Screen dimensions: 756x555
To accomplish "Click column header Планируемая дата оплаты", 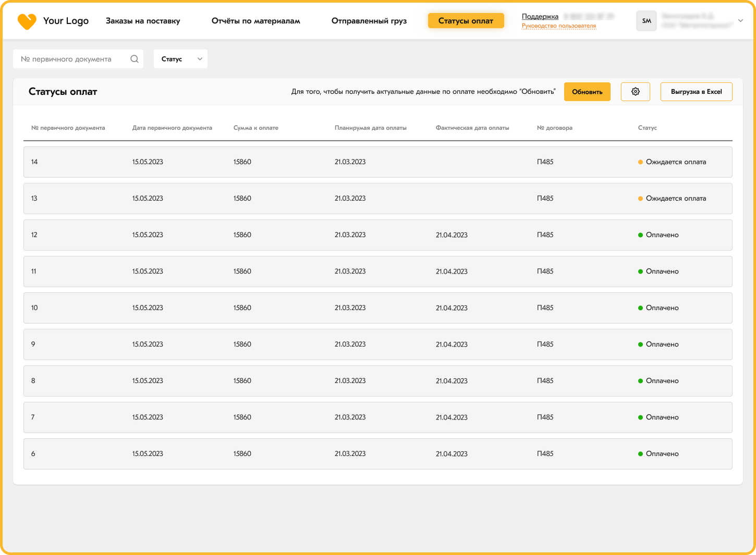I will pyautogui.click(x=371, y=128).
